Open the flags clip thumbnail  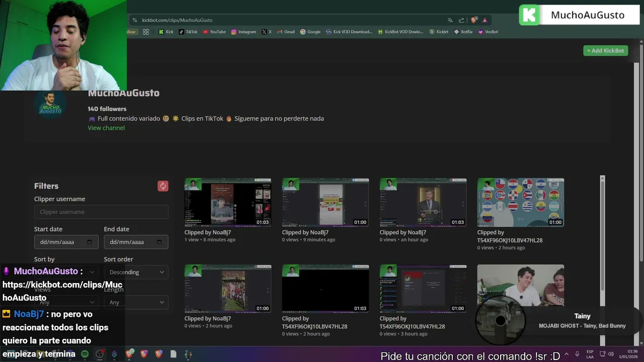[521, 202]
